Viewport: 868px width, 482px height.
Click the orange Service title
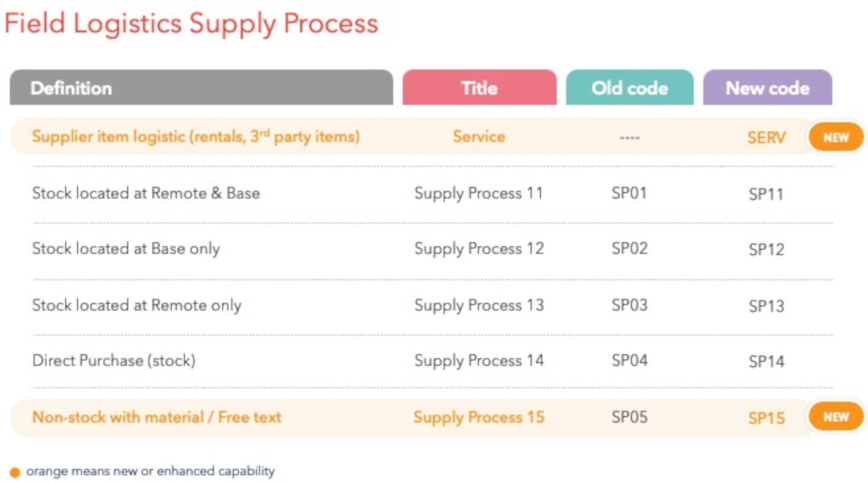[479, 136]
